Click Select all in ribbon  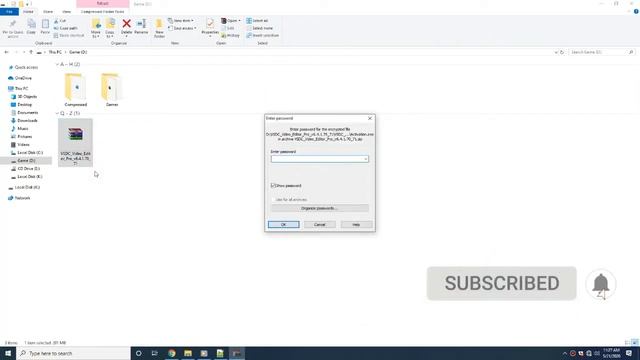(257, 20)
